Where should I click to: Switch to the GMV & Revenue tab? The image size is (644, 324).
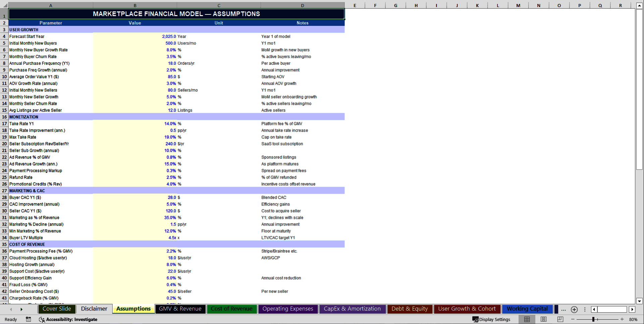pos(180,309)
